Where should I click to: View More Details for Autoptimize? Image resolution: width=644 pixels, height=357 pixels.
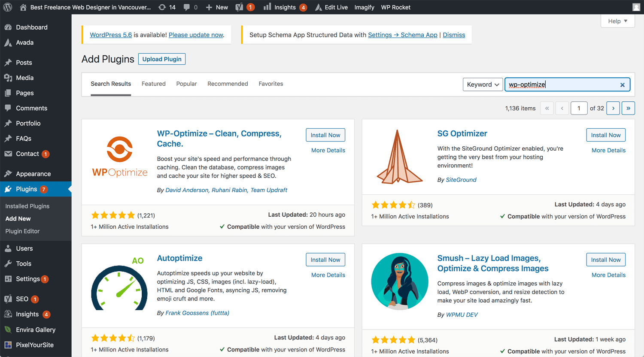tap(328, 275)
